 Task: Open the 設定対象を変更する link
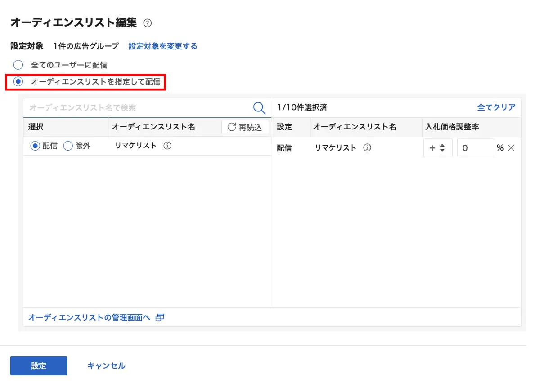click(x=162, y=45)
